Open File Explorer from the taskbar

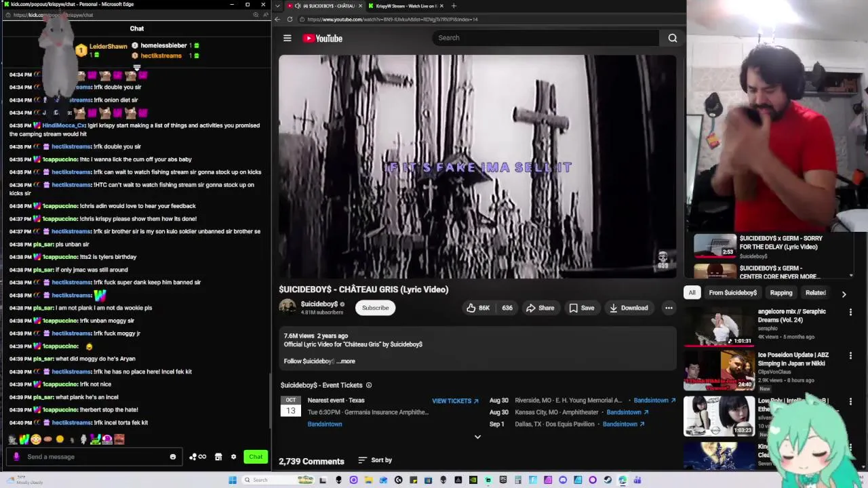coord(368,480)
